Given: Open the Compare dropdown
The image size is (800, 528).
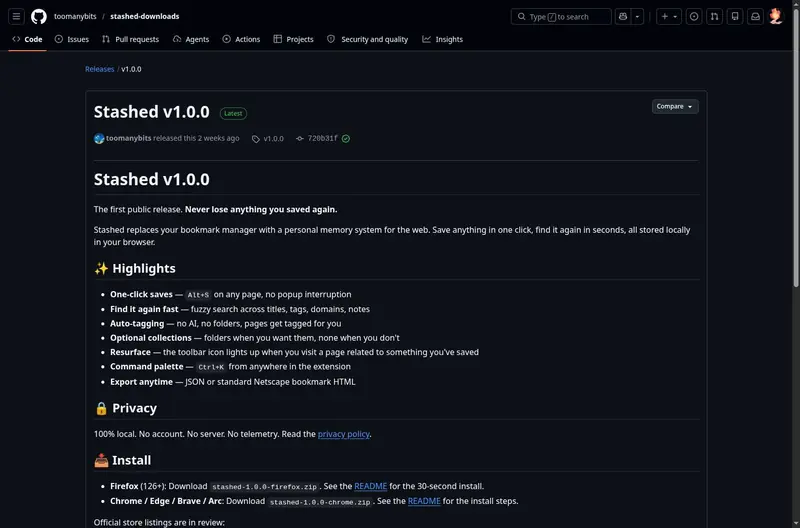Looking at the screenshot, I should [x=675, y=106].
